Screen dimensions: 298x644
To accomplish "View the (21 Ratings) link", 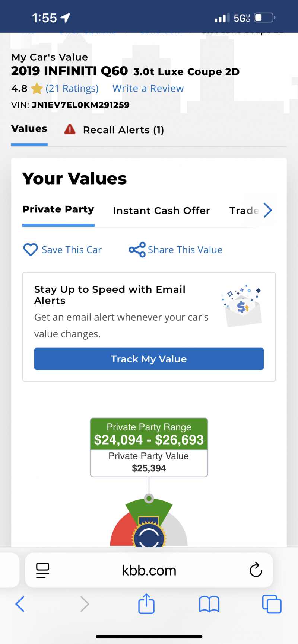I will coord(72,89).
